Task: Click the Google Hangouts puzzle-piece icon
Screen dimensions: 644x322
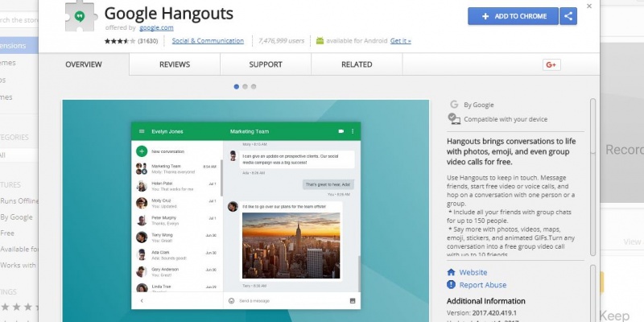Action: pos(81,15)
